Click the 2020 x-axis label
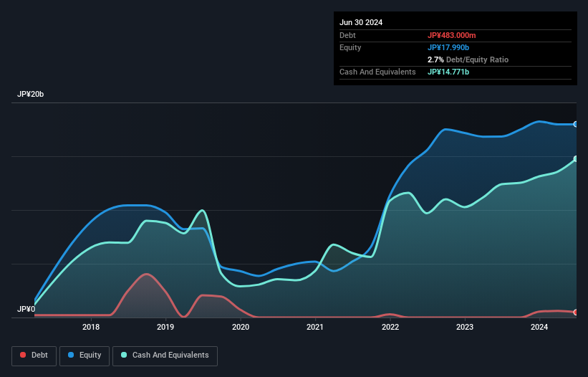The width and height of the screenshot is (588, 377). click(x=241, y=327)
